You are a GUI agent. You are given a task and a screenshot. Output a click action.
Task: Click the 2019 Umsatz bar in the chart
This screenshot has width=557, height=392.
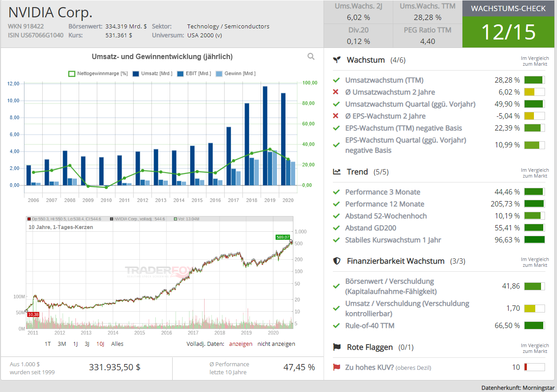[x=265, y=135]
